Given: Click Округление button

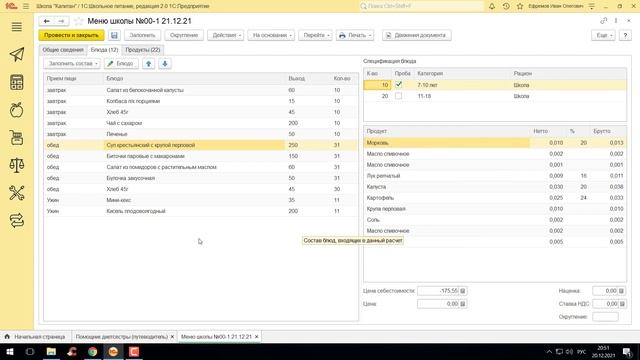Looking at the screenshot, I should [184, 36].
